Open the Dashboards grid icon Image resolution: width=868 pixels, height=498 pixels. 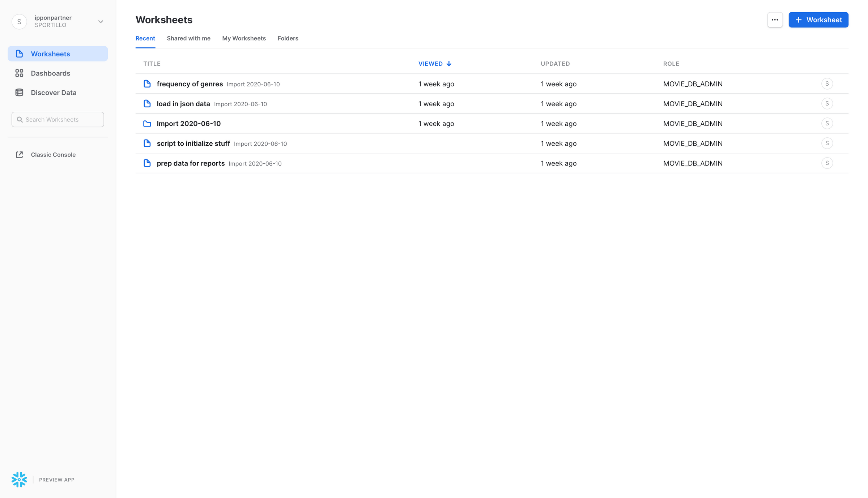pyautogui.click(x=20, y=73)
